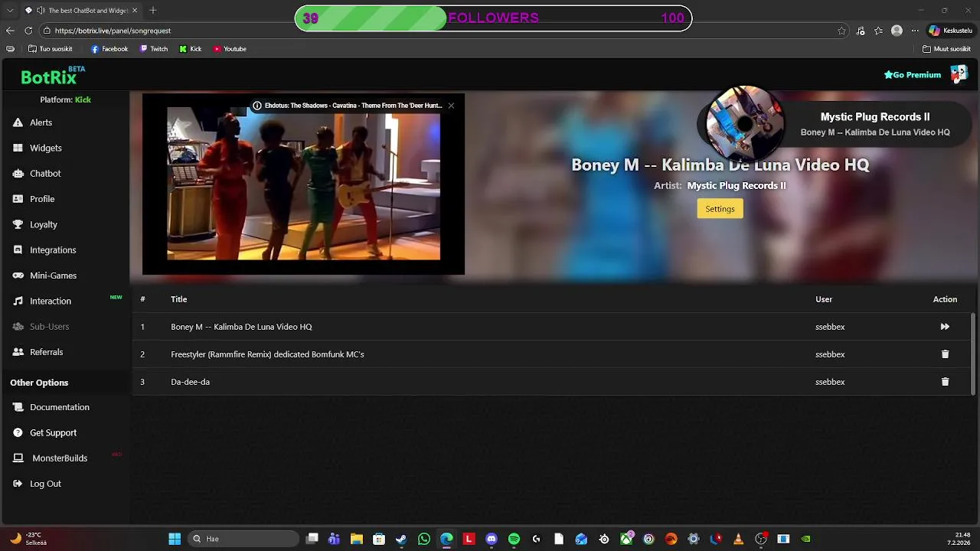Open the favorites list icon
980x551 pixels.
878,31
